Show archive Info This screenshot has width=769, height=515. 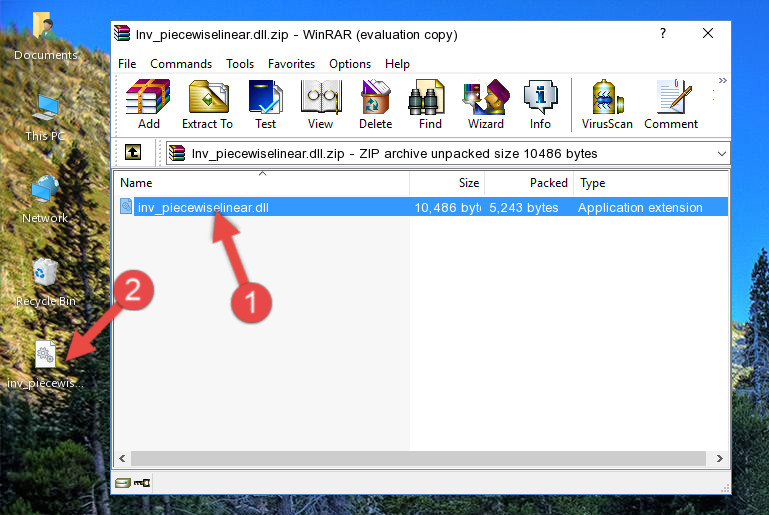[x=540, y=104]
